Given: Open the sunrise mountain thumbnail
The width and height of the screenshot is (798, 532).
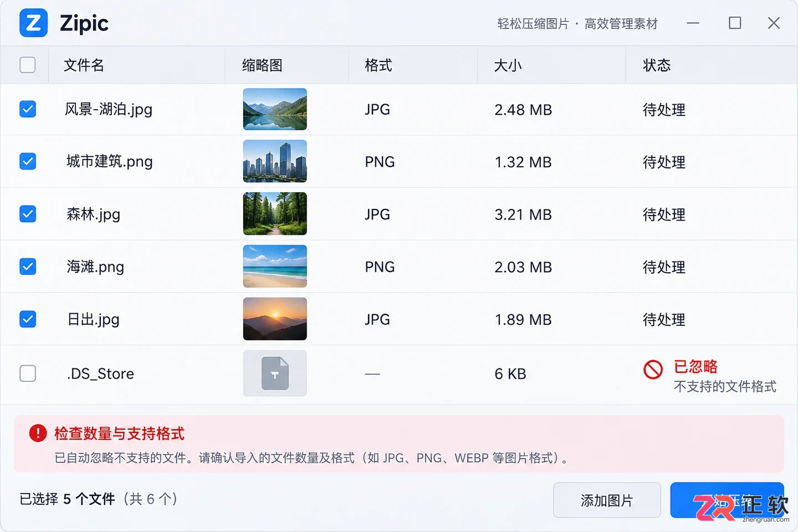Looking at the screenshot, I should 275,319.
